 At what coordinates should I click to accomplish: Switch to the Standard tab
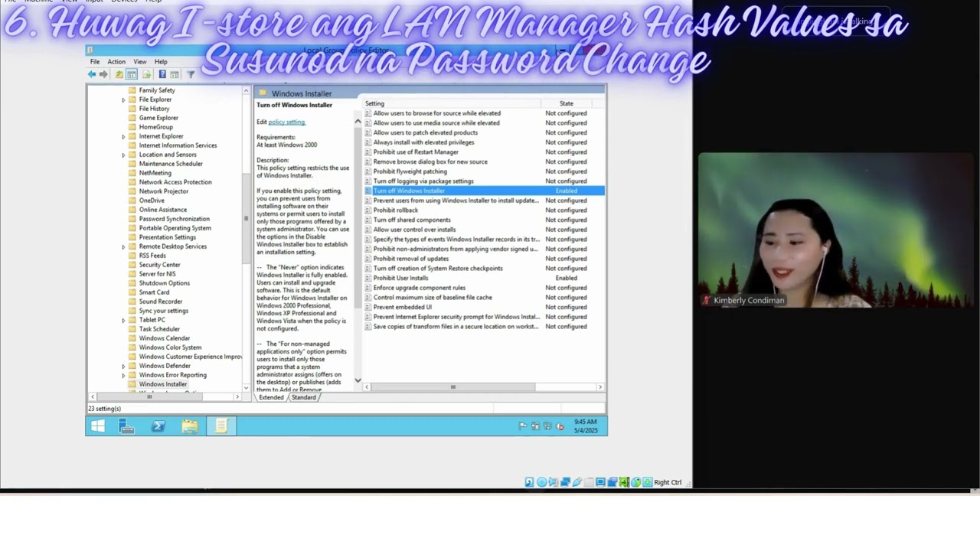click(303, 397)
